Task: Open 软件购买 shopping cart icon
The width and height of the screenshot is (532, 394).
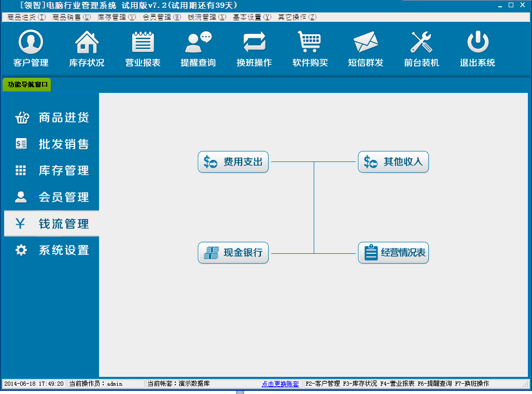Action: [x=309, y=42]
